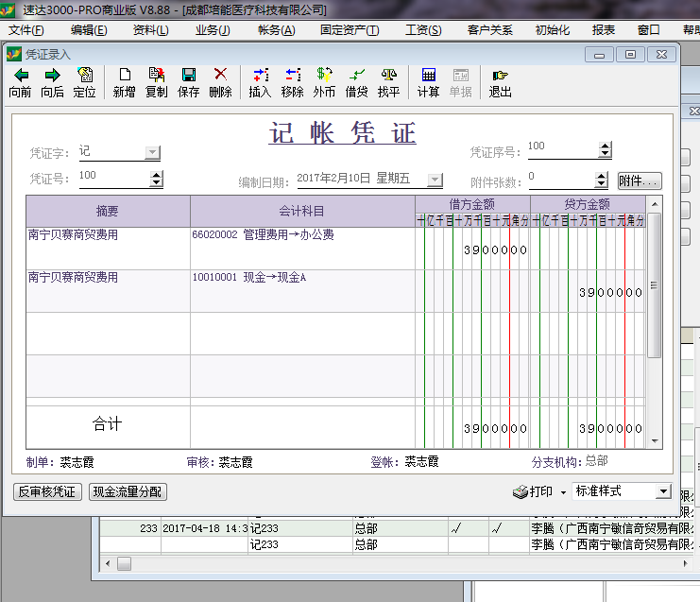Expand 标准样式 print style dropdown
The image size is (700, 602).
click(x=663, y=491)
